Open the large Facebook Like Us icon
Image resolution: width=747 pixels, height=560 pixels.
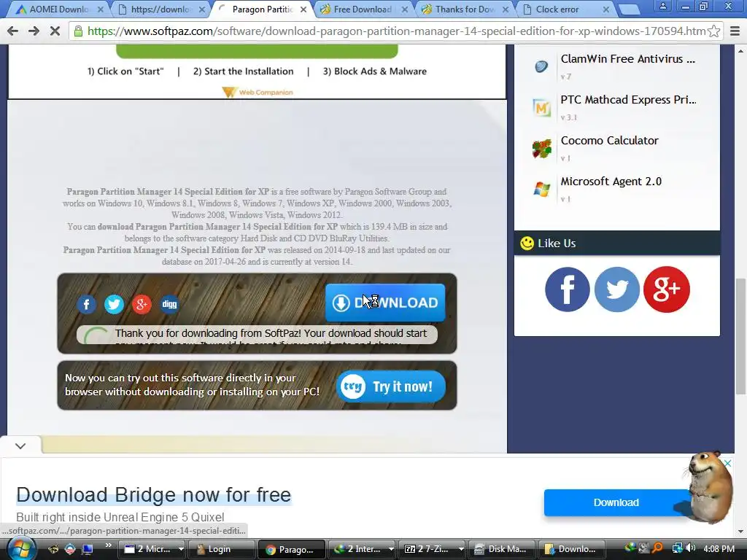(568, 289)
